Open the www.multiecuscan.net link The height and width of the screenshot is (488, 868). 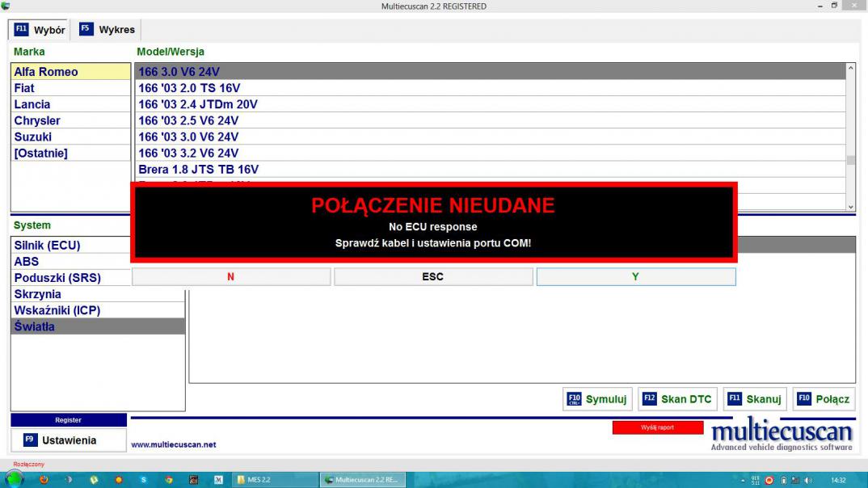click(x=174, y=445)
